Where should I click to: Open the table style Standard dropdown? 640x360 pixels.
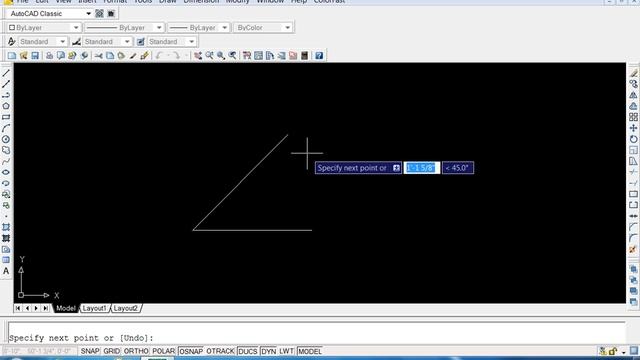coord(191,42)
